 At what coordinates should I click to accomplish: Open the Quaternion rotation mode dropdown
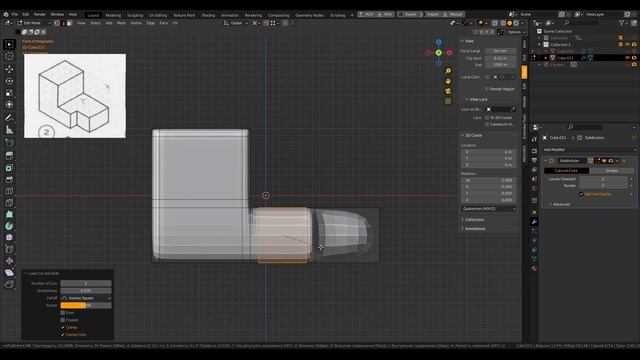tap(489, 209)
